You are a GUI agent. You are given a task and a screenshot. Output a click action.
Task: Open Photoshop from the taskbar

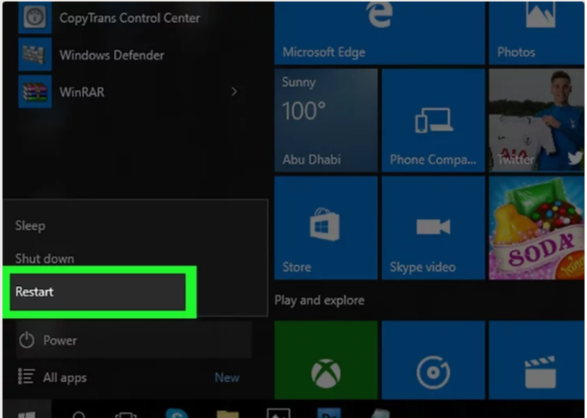point(329,413)
